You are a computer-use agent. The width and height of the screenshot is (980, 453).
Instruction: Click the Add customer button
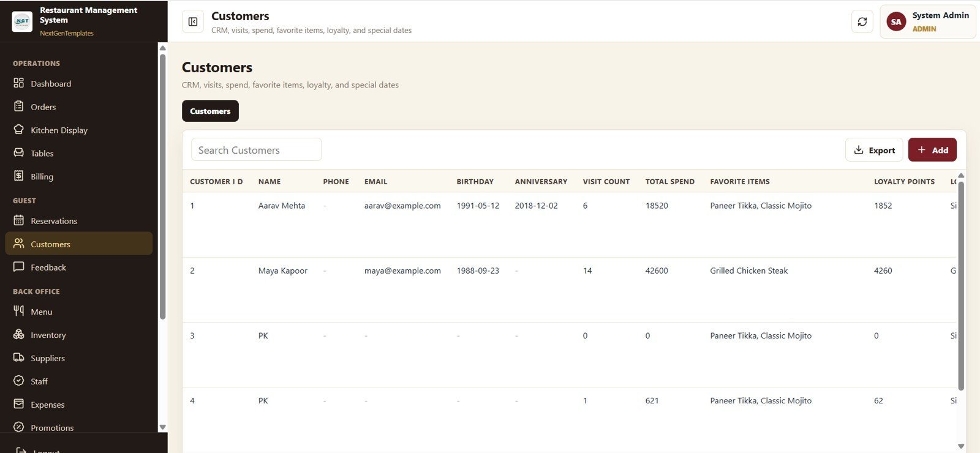point(932,150)
